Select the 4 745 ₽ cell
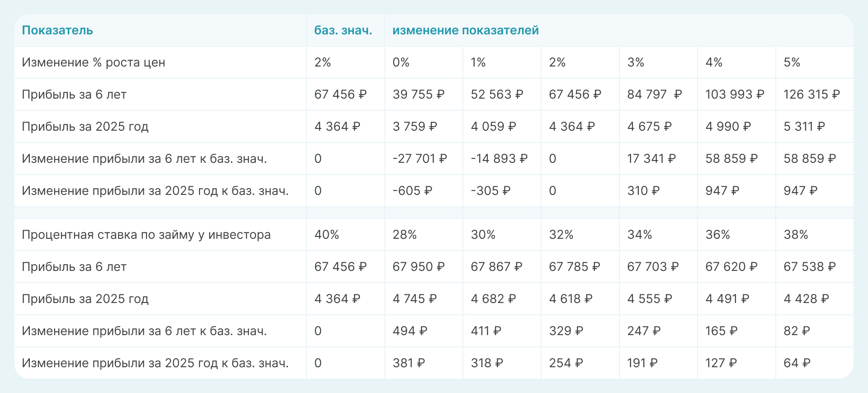This screenshot has width=868, height=393. click(415, 299)
